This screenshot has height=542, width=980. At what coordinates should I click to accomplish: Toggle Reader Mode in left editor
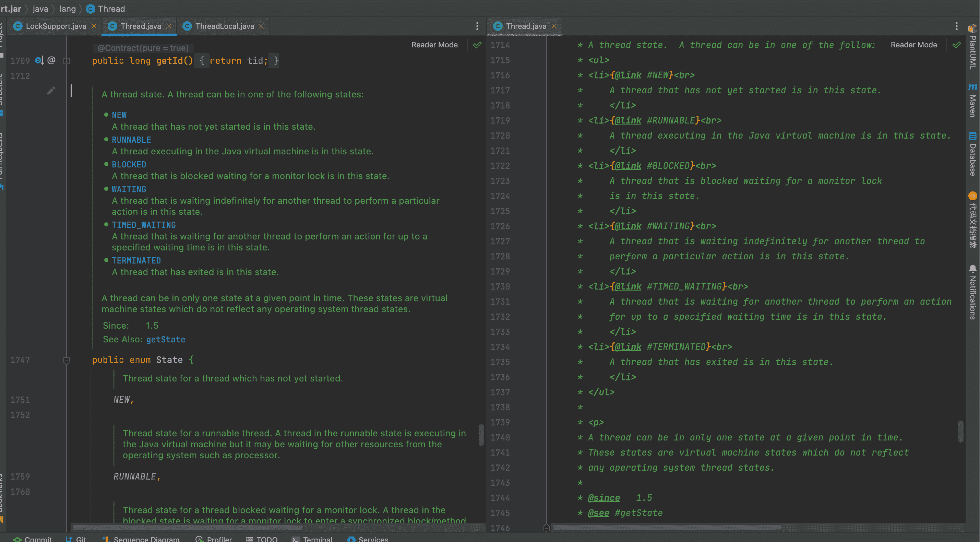point(434,45)
